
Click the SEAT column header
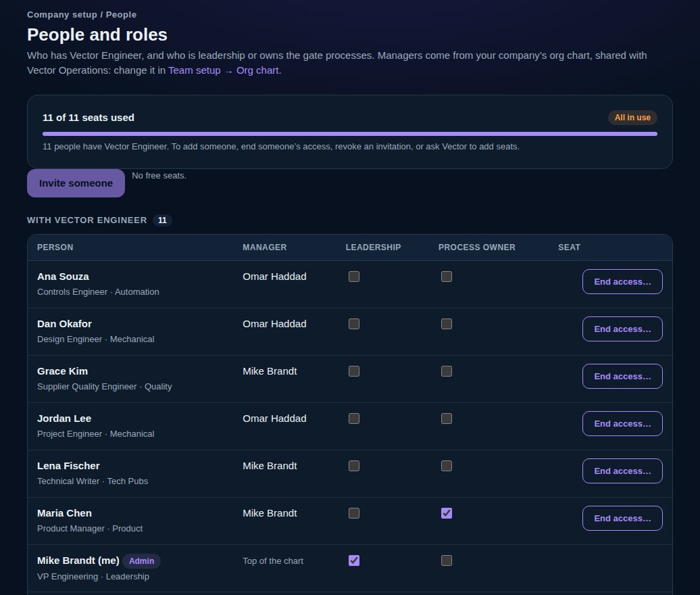pyautogui.click(x=569, y=247)
